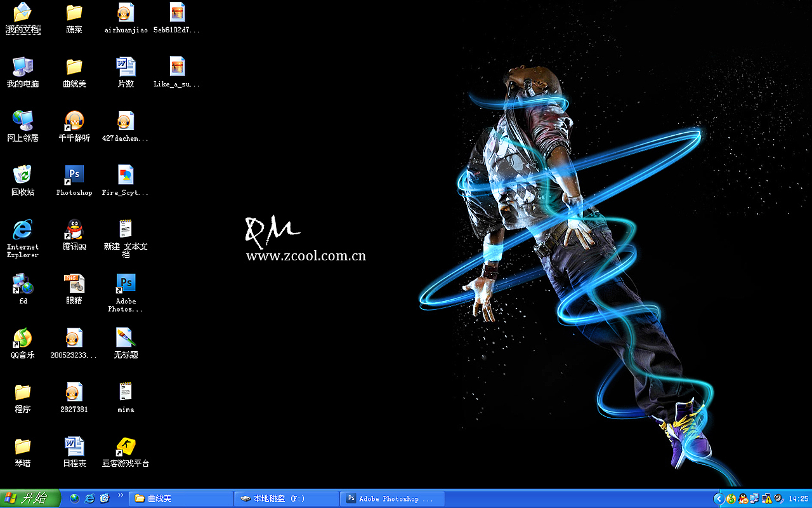Click the 开始 Start button

tap(30, 498)
